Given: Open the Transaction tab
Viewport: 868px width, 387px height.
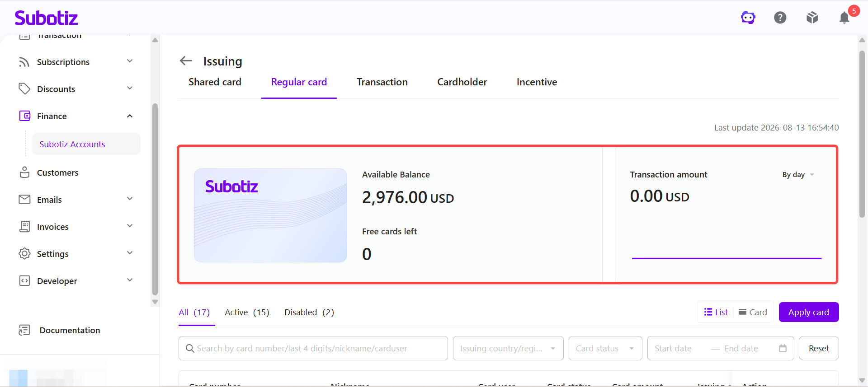Looking at the screenshot, I should pyautogui.click(x=382, y=82).
